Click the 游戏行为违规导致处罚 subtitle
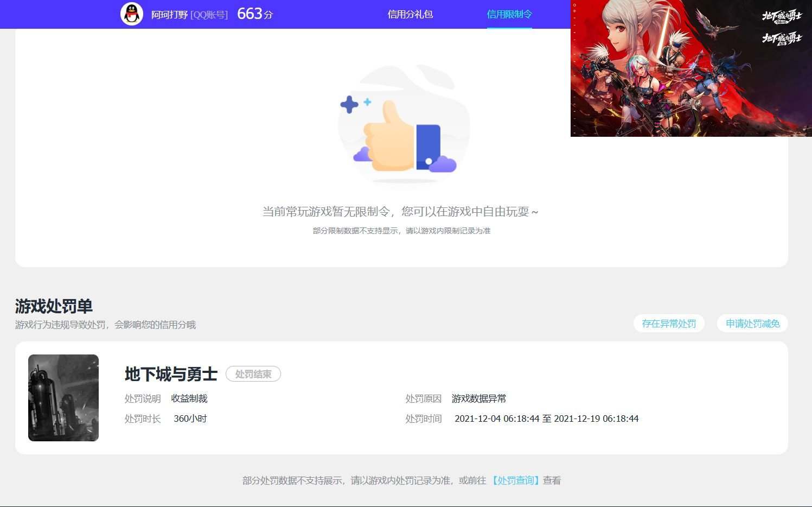Image resolution: width=812 pixels, height=507 pixels. point(105,325)
